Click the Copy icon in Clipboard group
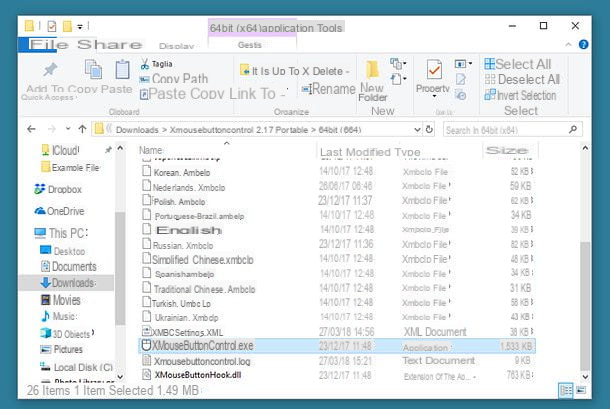 pyautogui.click(x=93, y=69)
